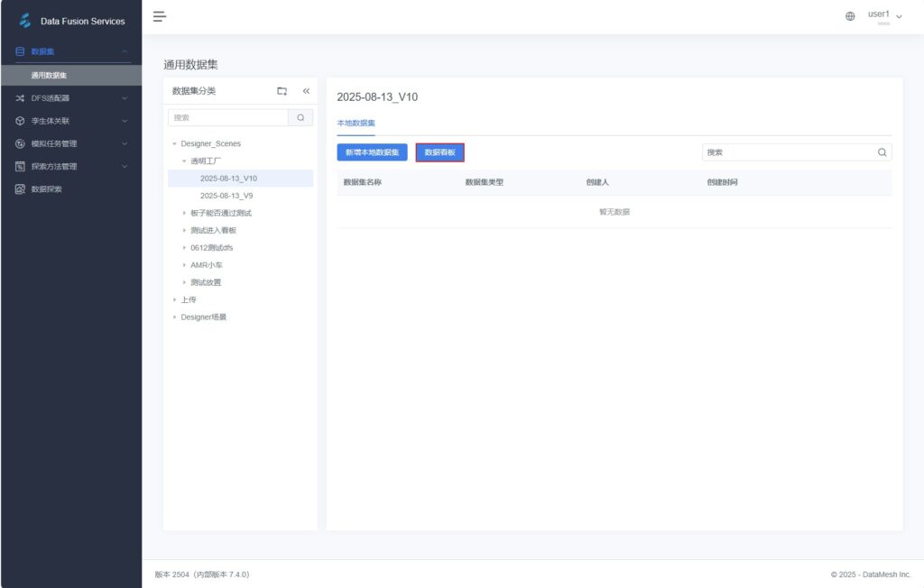The width and height of the screenshot is (924, 588).
Task: Expand the DFS适配器 chevron
Action: click(125, 97)
